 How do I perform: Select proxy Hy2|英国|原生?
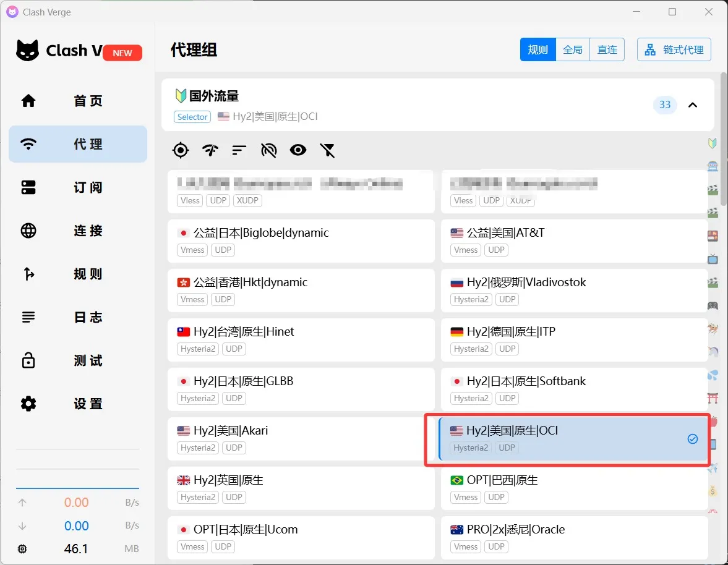click(301, 488)
